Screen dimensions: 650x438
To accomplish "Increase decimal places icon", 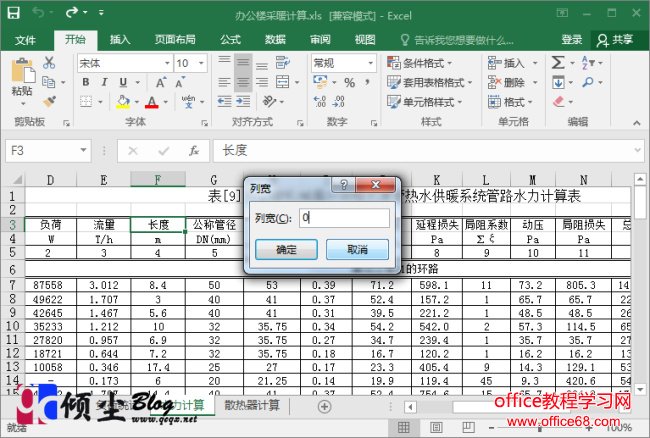I will tap(320, 102).
